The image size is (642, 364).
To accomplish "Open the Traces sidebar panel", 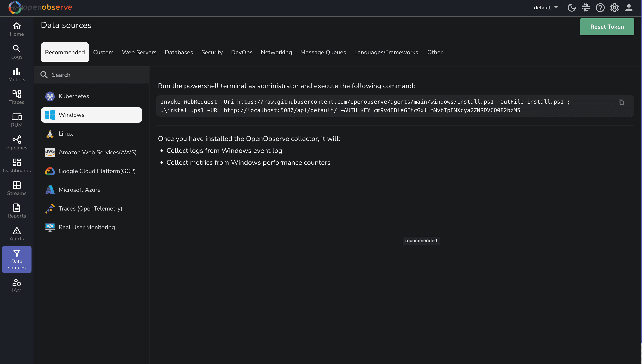I will [17, 97].
